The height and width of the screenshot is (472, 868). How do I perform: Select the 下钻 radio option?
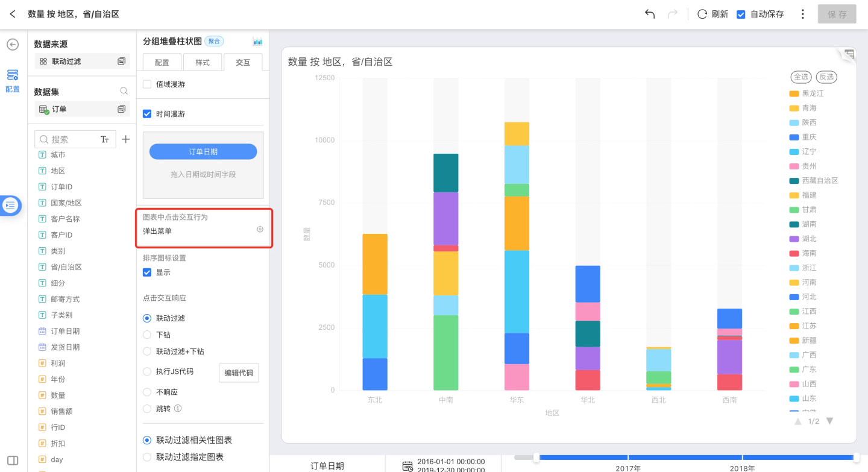147,335
